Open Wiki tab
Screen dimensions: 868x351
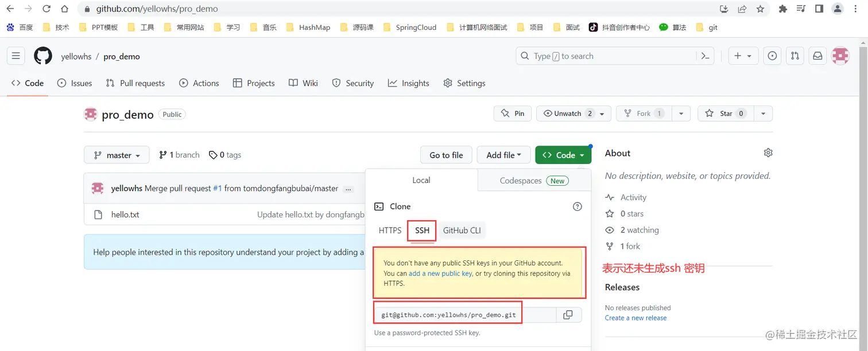[303, 83]
